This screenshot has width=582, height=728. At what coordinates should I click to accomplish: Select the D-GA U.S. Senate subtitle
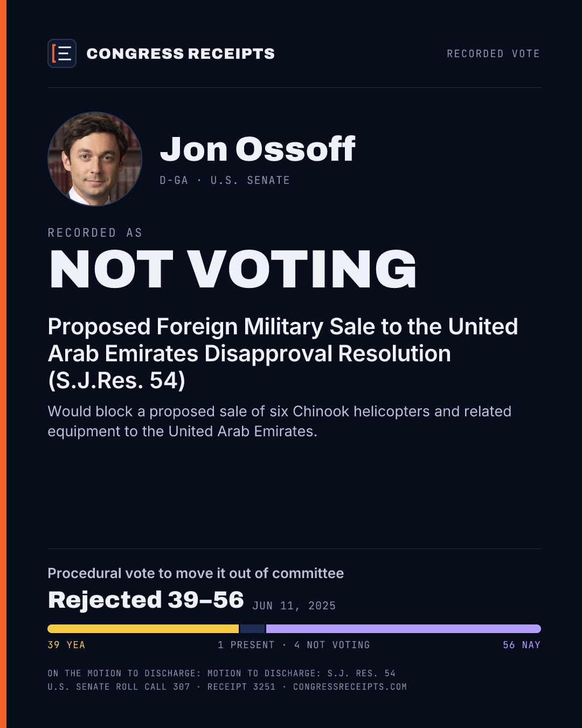225,180
